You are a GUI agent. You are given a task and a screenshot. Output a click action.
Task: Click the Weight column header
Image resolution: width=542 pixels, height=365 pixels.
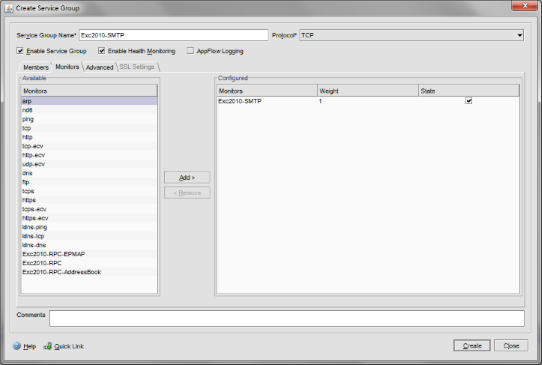[368, 91]
